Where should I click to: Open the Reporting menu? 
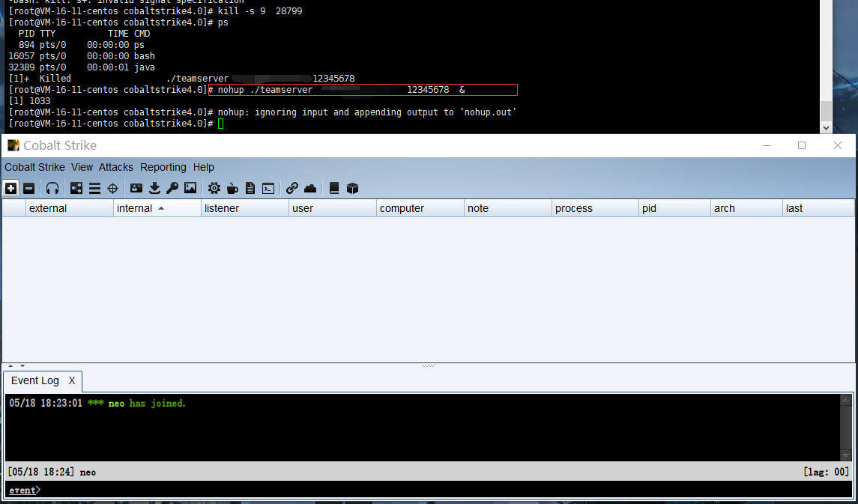(x=163, y=167)
